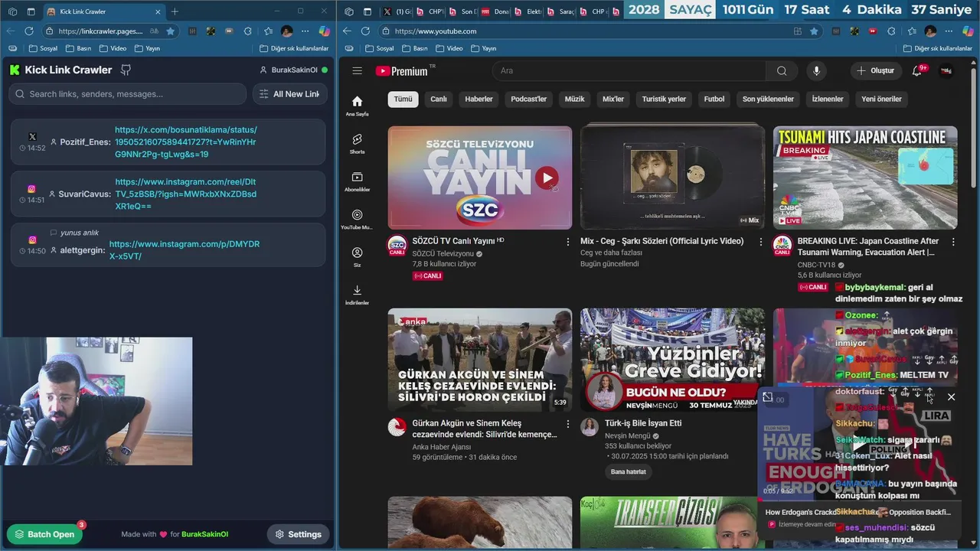Open BurakSakinOl user profile in crawler
The width and height of the screenshot is (980, 551).
288,70
